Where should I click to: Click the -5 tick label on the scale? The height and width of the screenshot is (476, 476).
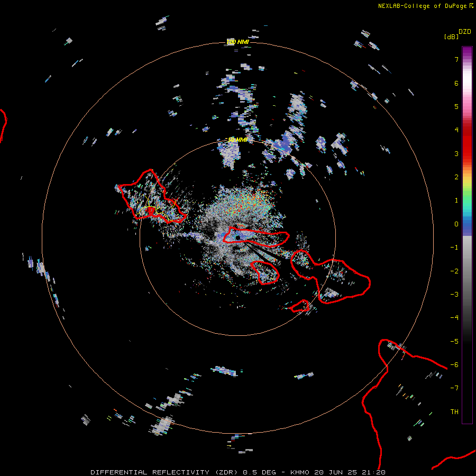pos(454,342)
